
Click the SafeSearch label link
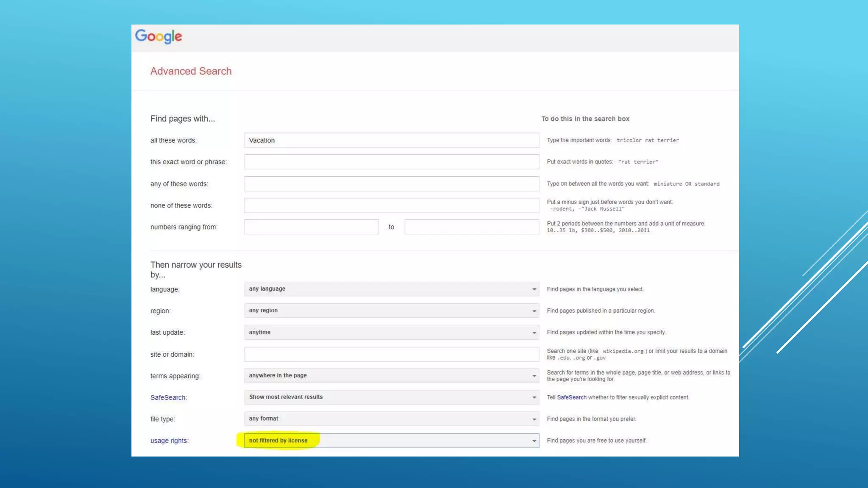pos(168,398)
